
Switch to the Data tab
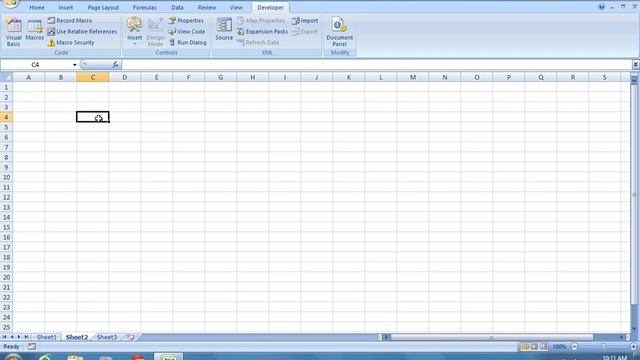point(177,7)
